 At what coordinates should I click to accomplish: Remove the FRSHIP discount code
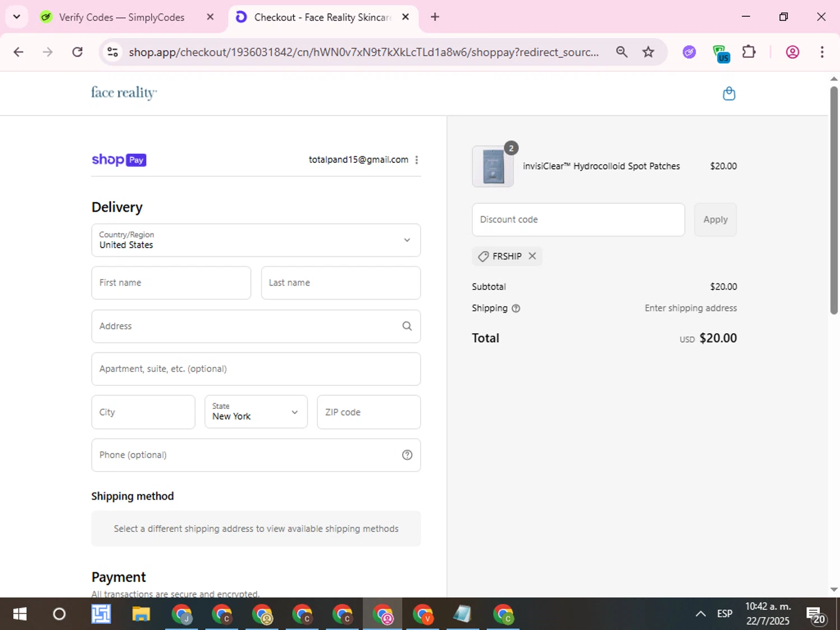pos(532,256)
